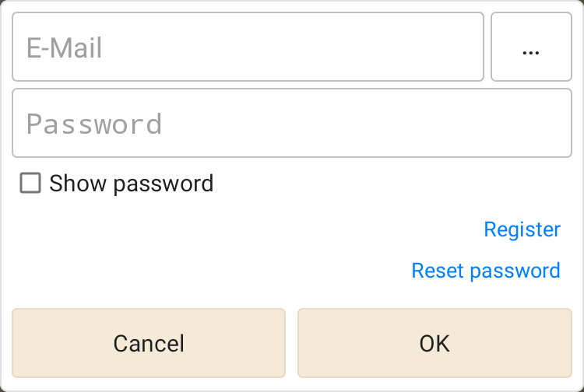
Task: Enable the Show password checkbox
Action: [x=30, y=184]
